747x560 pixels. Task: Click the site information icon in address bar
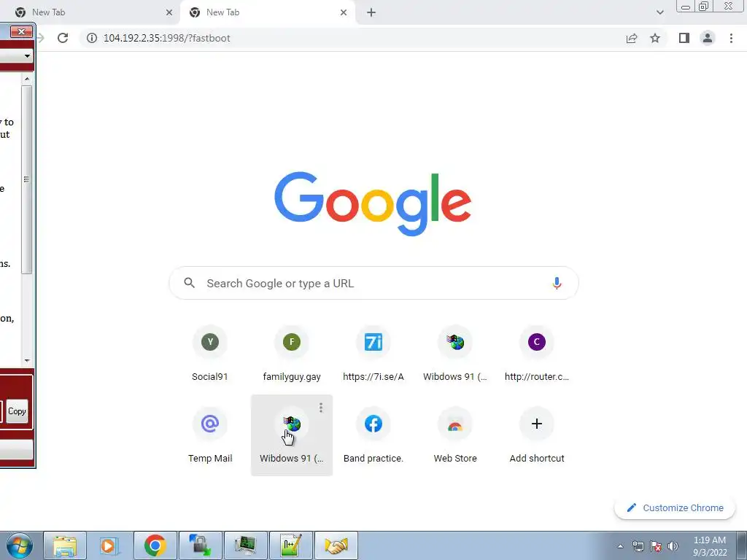[x=92, y=38]
